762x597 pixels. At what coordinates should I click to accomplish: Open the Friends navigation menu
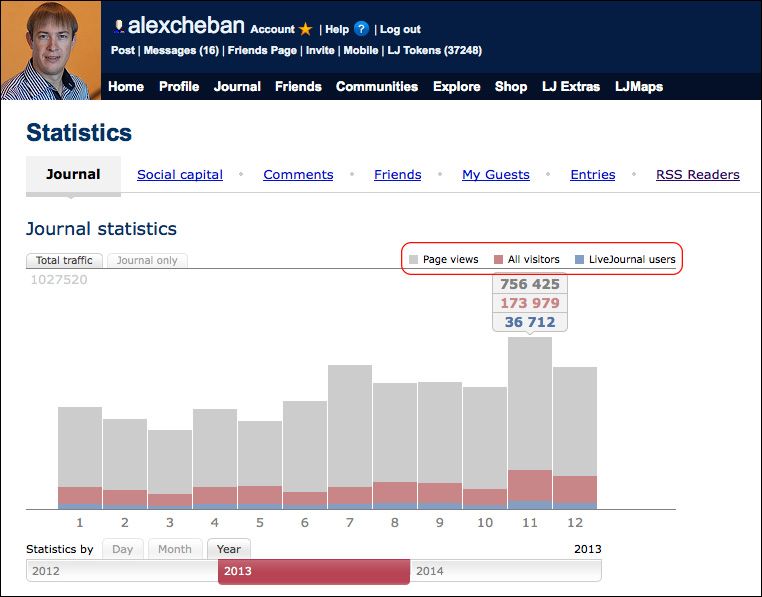pos(298,87)
